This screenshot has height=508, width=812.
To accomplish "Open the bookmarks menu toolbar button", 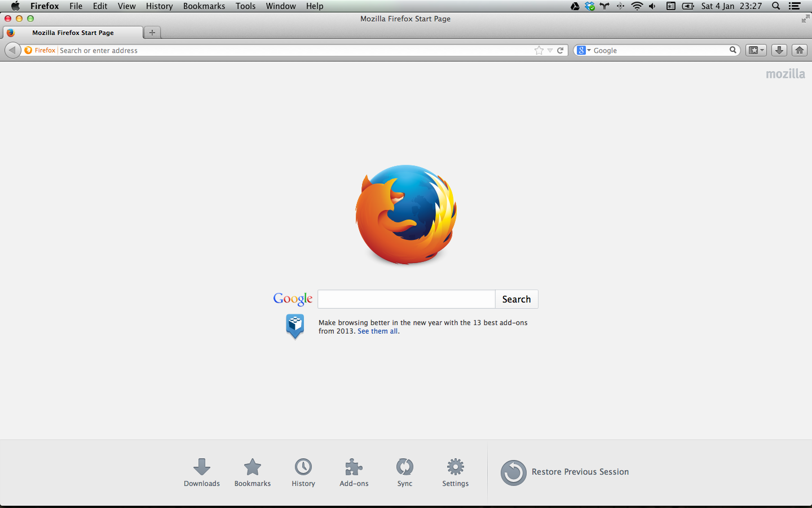I will 756,50.
